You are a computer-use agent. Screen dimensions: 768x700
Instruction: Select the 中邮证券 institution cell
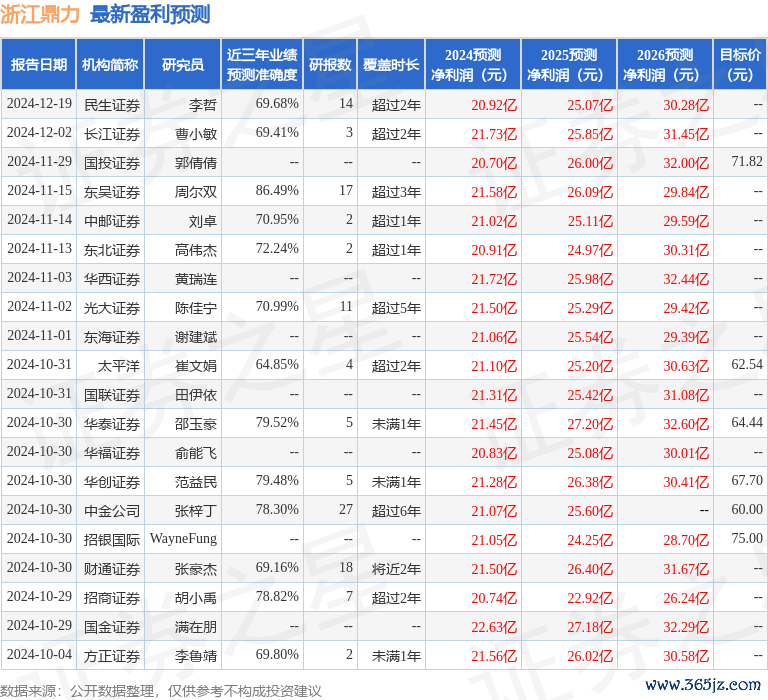click(x=112, y=221)
